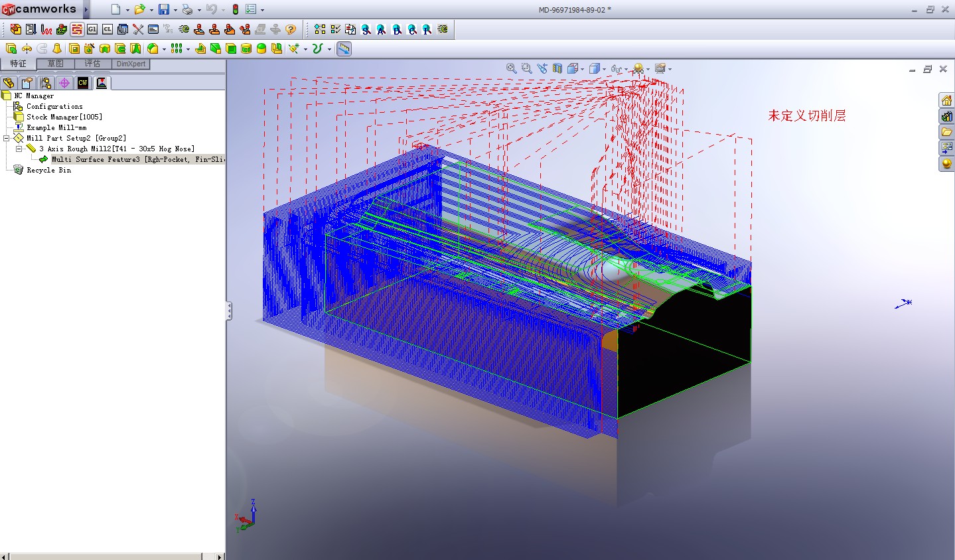The image size is (955, 560).
Task: Open Appearances sphere icon in task pane
Action: pyautogui.click(x=946, y=164)
